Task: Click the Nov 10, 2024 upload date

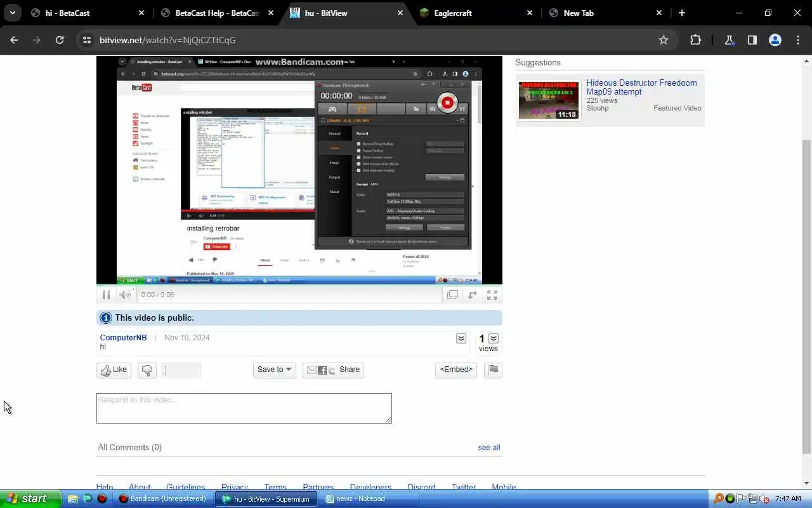Action: pyautogui.click(x=187, y=338)
